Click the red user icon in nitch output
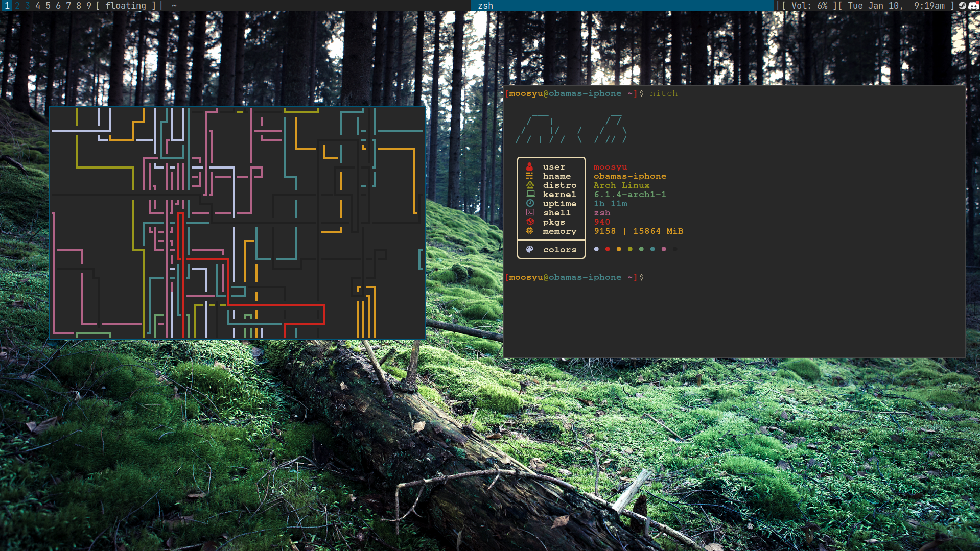 pos(530,167)
